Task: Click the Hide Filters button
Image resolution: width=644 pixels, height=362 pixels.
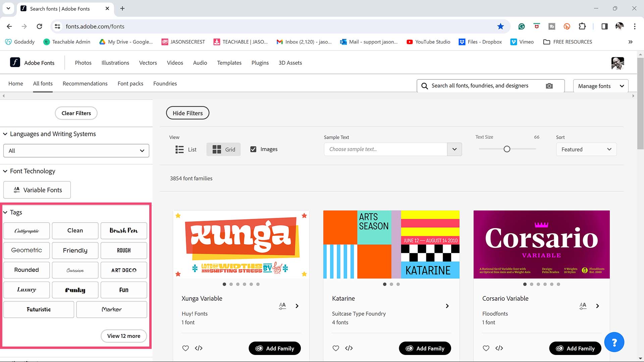Action: click(x=187, y=113)
